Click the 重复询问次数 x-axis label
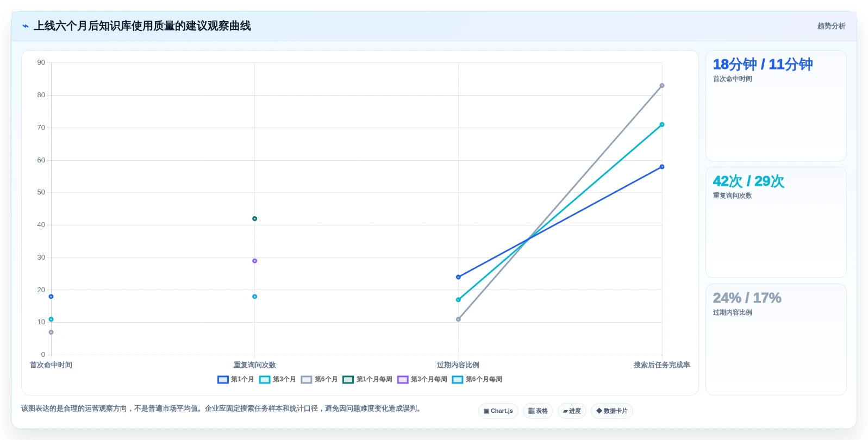The width and height of the screenshot is (868, 440). pos(254,365)
